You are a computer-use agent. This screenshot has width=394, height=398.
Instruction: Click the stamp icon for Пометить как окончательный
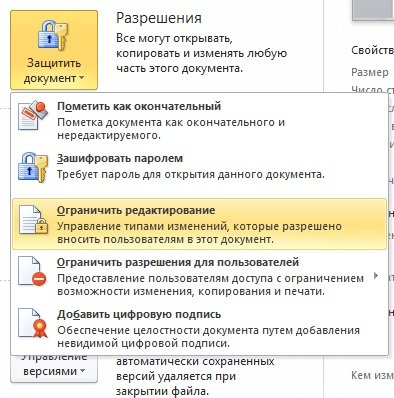33,115
